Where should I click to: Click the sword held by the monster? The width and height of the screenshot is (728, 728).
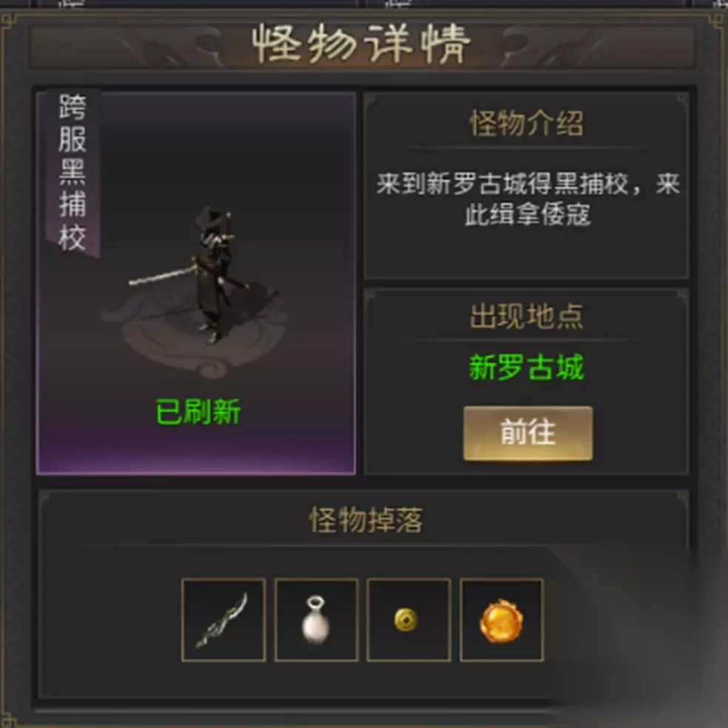point(163,276)
